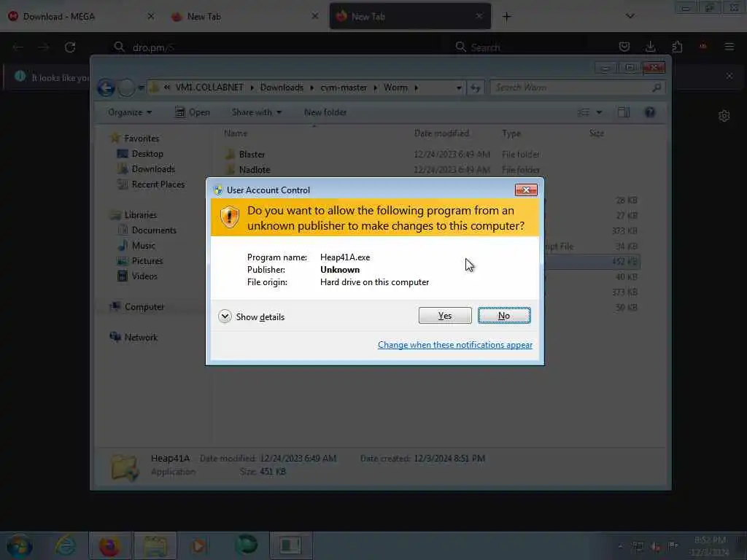Select Libraries in navigation pane
The height and width of the screenshot is (560, 747).
coord(141,215)
